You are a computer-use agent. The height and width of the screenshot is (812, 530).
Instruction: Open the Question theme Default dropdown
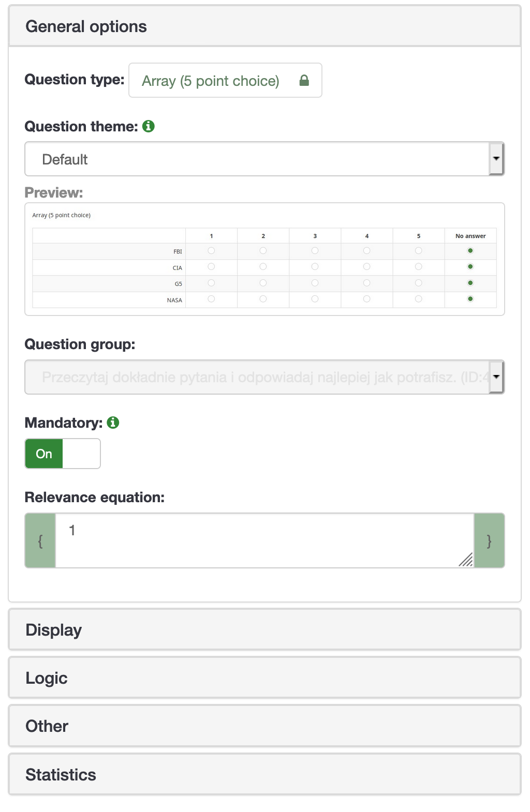[x=264, y=159]
